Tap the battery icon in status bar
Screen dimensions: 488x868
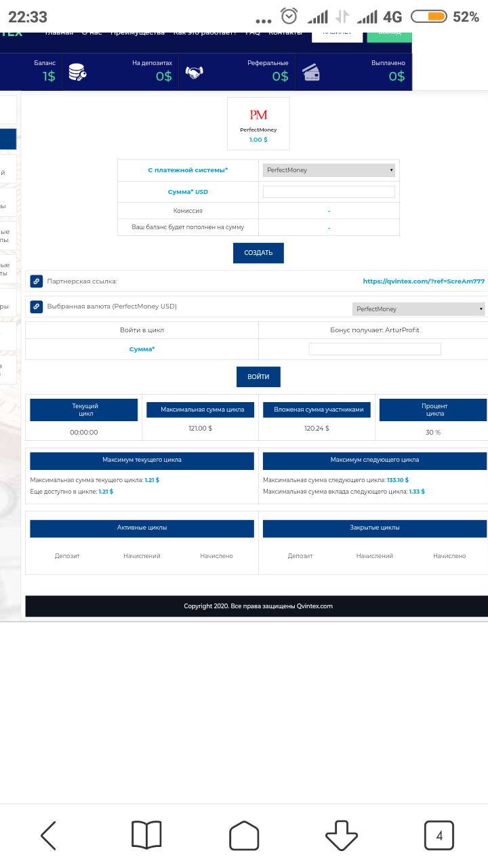pyautogui.click(x=429, y=16)
